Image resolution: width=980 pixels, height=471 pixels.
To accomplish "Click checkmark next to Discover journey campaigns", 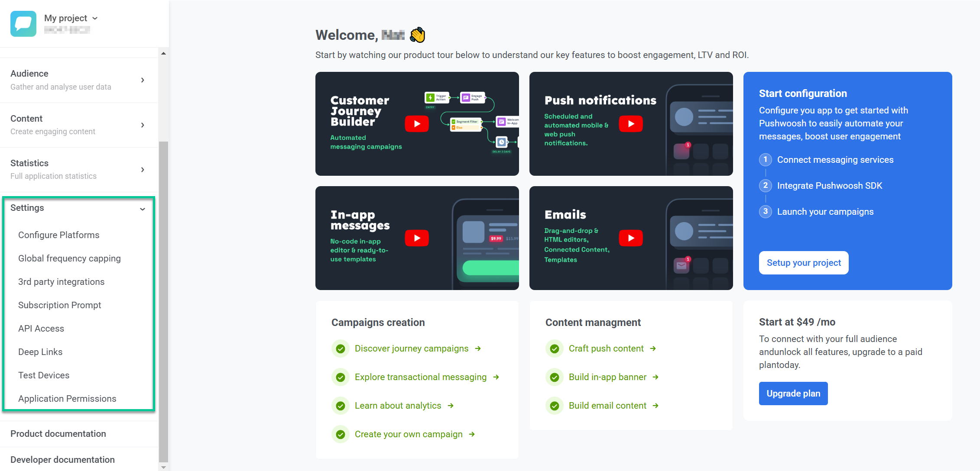I will click(x=341, y=349).
